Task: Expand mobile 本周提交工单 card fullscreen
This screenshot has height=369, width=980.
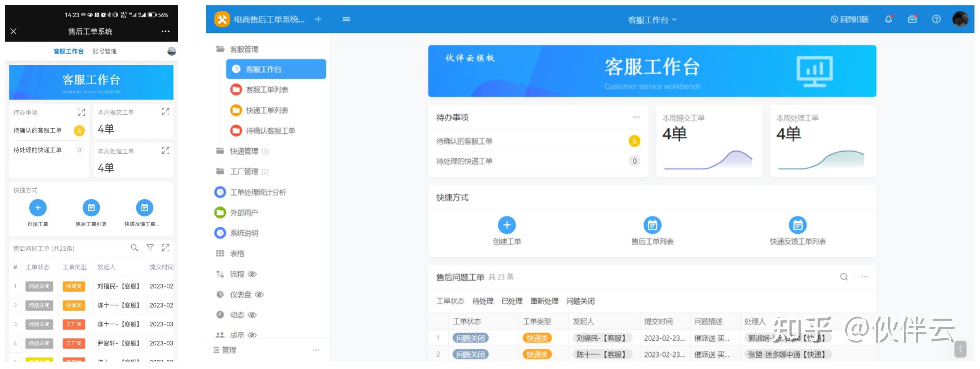Action: [x=166, y=112]
